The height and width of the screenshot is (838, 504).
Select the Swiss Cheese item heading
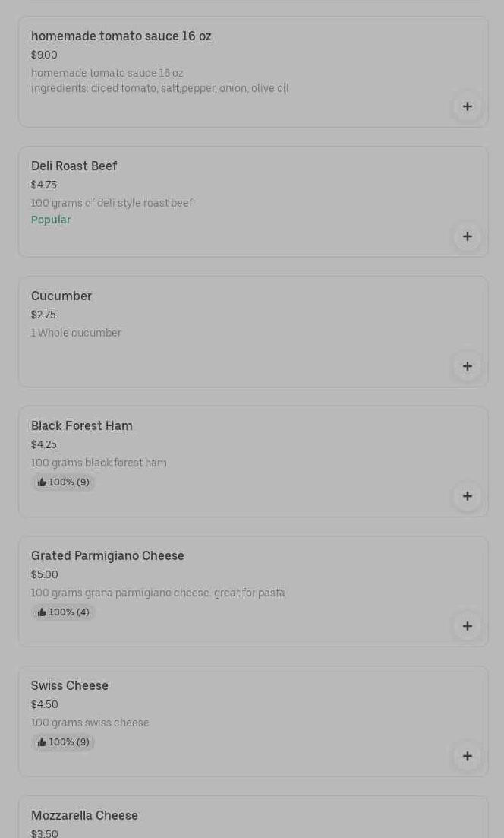pos(70,686)
